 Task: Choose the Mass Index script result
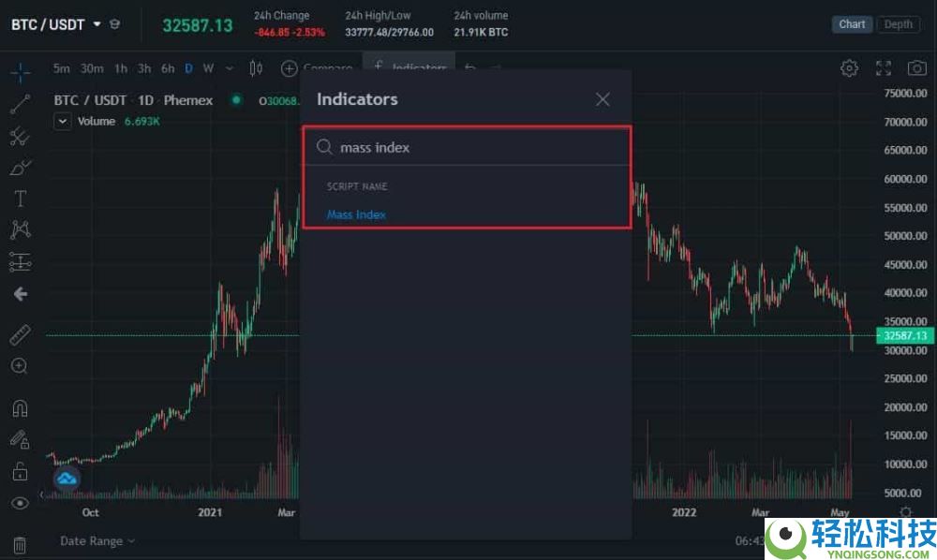click(356, 215)
